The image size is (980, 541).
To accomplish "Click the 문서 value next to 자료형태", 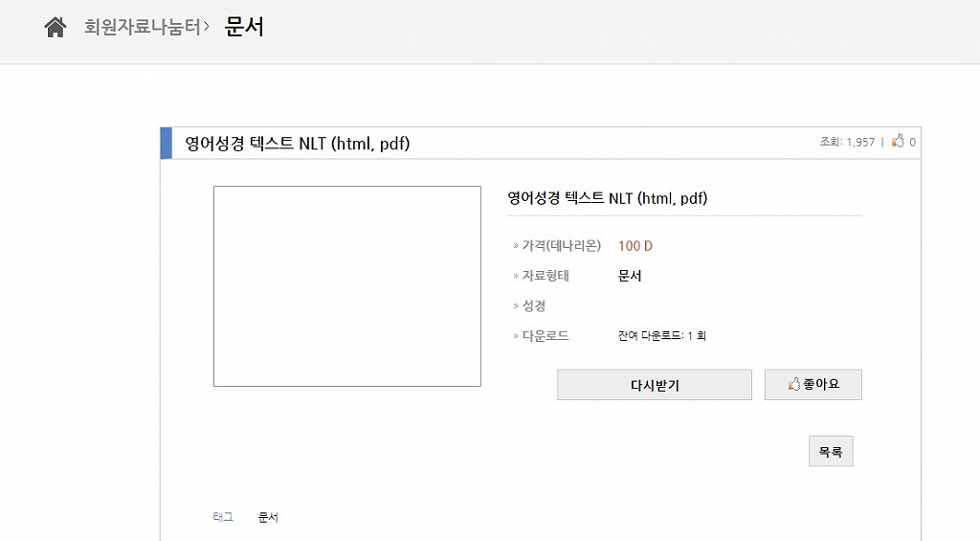I will 630,276.
